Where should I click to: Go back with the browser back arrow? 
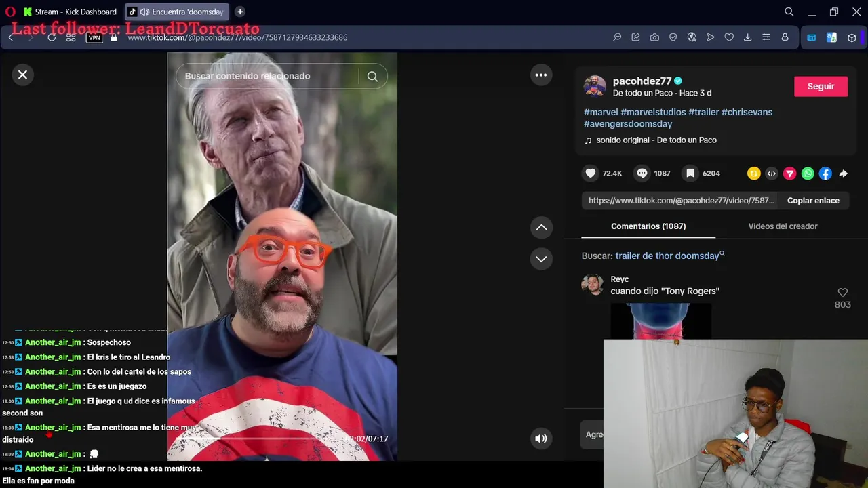pyautogui.click(x=11, y=37)
